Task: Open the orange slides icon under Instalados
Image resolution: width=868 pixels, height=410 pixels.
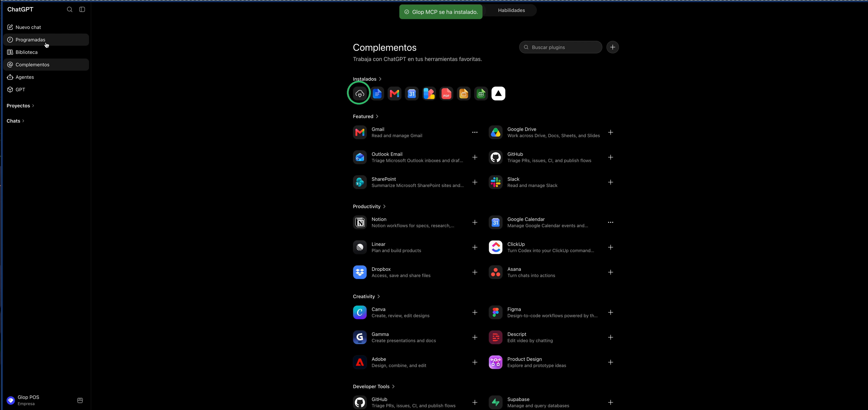Action: [x=464, y=94]
